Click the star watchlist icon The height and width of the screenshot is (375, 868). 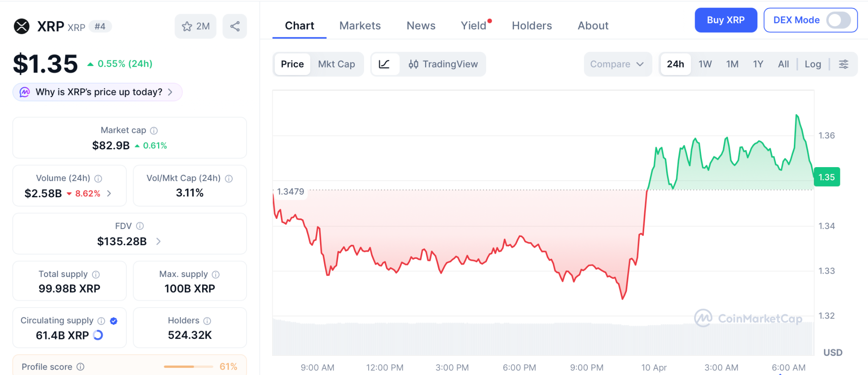tap(187, 26)
